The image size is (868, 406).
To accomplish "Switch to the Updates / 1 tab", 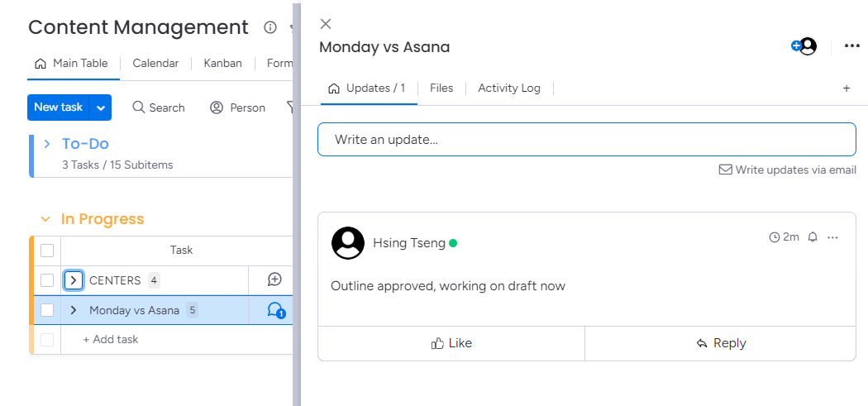I will tap(366, 88).
